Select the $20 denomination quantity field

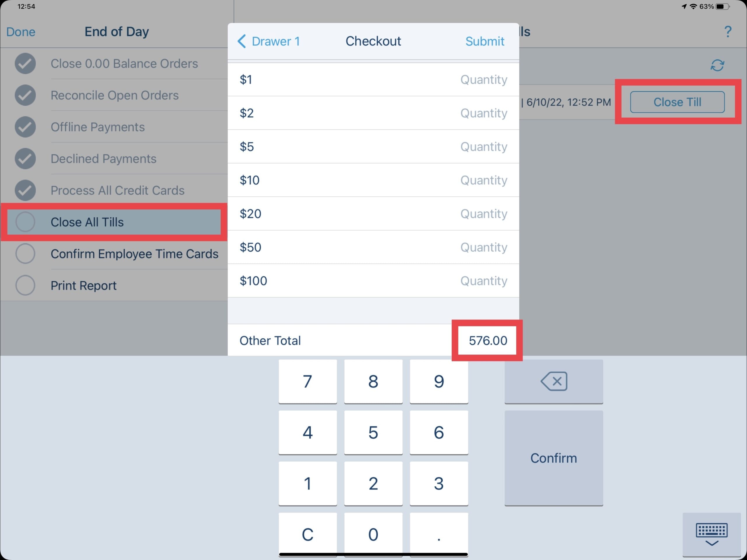(x=484, y=213)
